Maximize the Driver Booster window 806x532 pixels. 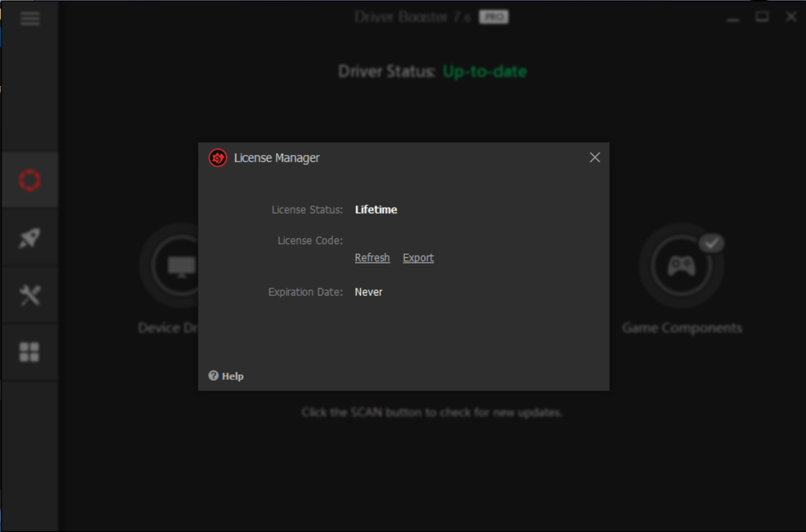762,17
